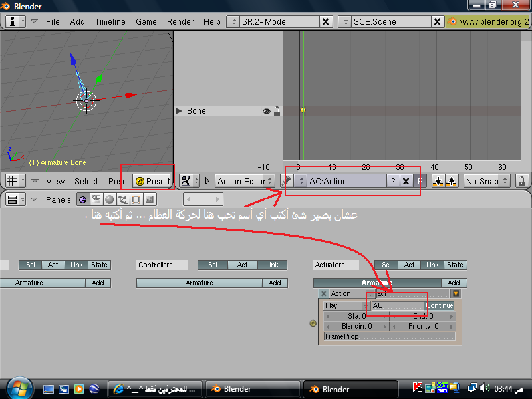Open Internet Explorer taskbar window
Viewport: 532px width, 399px height.
pos(155,389)
